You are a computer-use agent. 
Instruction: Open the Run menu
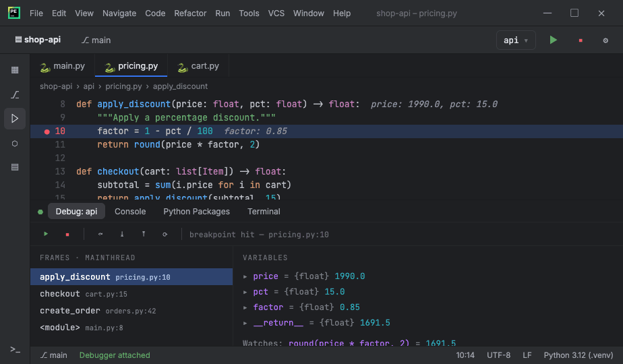coord(222,13)
